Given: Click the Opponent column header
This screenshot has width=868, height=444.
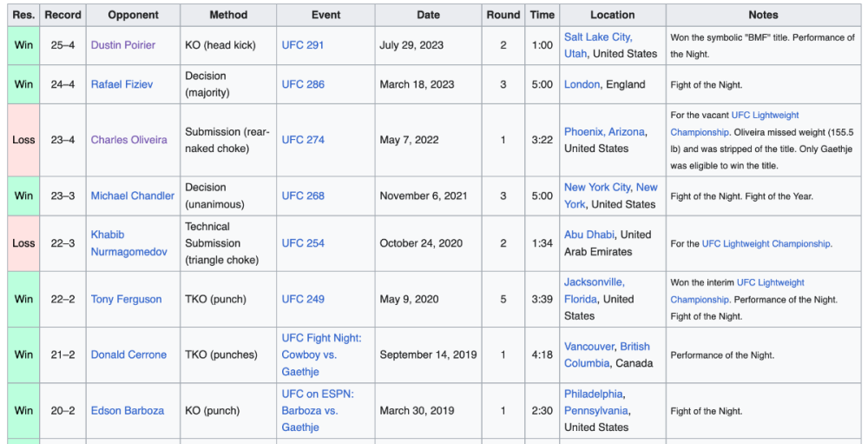Looking at the screenshot, I should 134,15.
